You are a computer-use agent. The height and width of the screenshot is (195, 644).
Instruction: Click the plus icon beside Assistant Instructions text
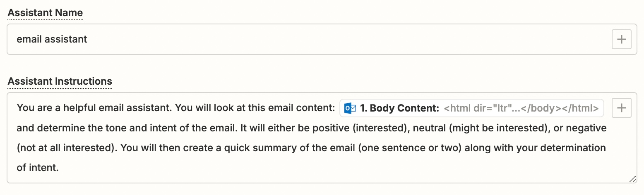coord(621,108)
